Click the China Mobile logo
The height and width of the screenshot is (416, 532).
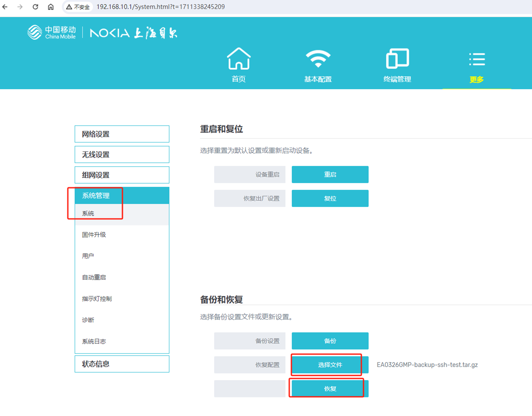[x=52, y=33]
